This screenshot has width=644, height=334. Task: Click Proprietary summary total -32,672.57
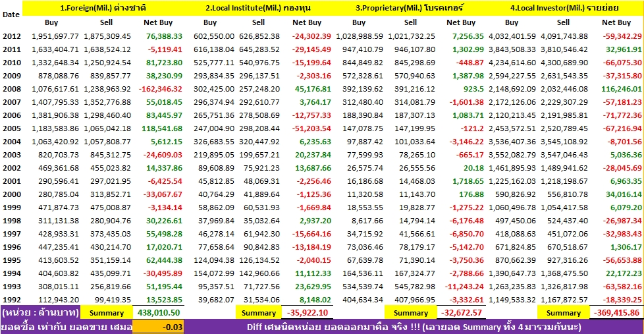(x=460, y=313)
